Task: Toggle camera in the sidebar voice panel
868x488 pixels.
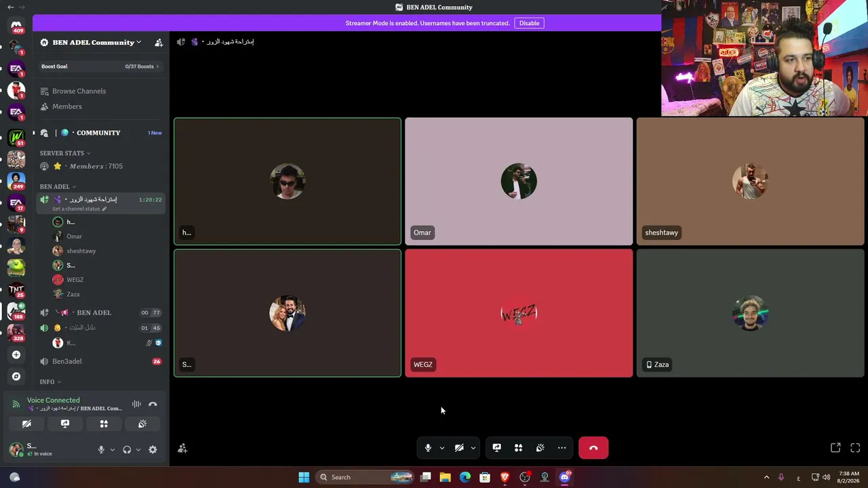Action: (26, 424)
